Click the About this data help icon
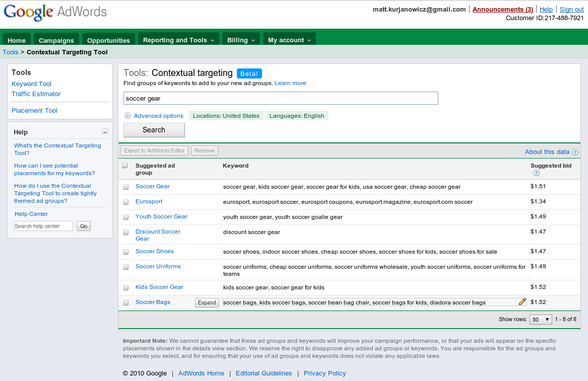The height and width of the screenshot is (381, 588). (x=575, y=152)
